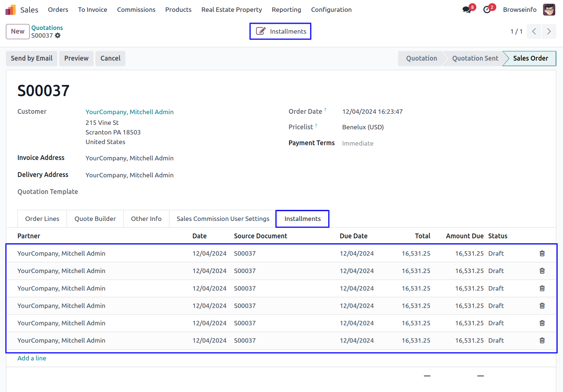Click trash icon on last installment row
The width and height of the screenshot is (563, 392).
542,341
